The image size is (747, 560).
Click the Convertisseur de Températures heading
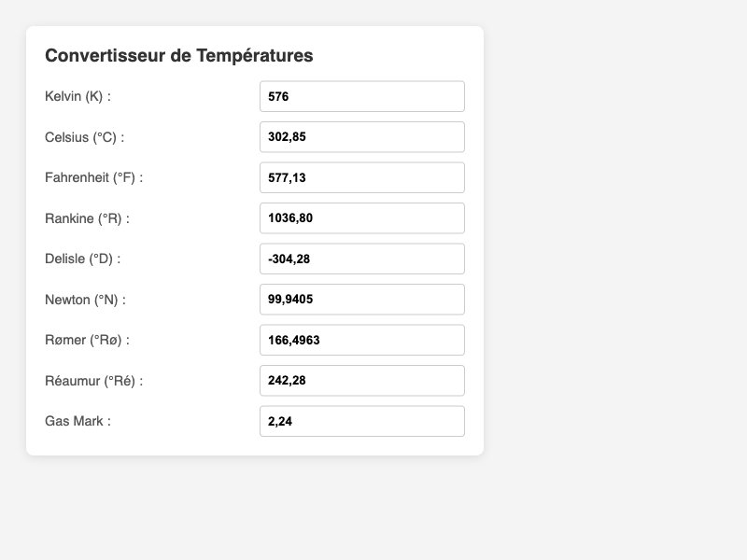pos(179,55)
